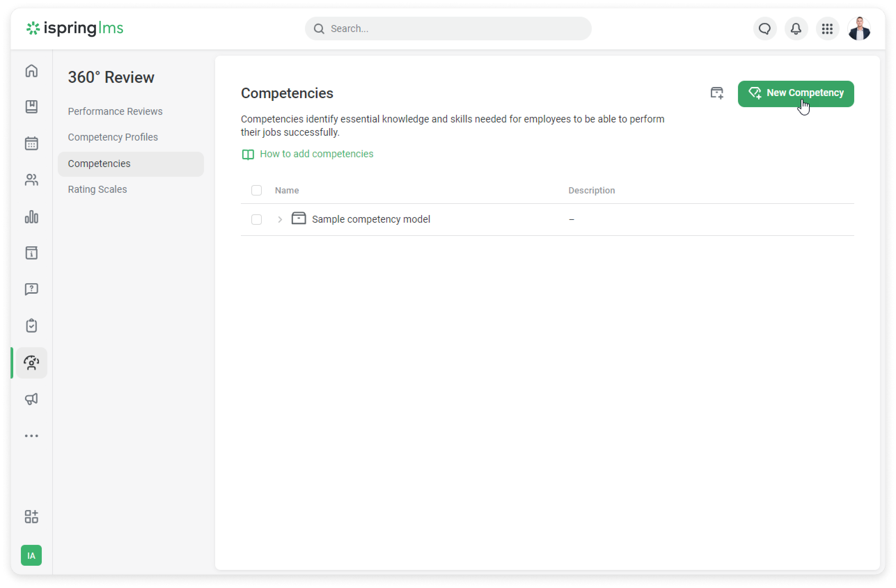The height and width of the screenshot is (588, 896).
Task: Click the New Competency button
Action: [x=795, y=93]
